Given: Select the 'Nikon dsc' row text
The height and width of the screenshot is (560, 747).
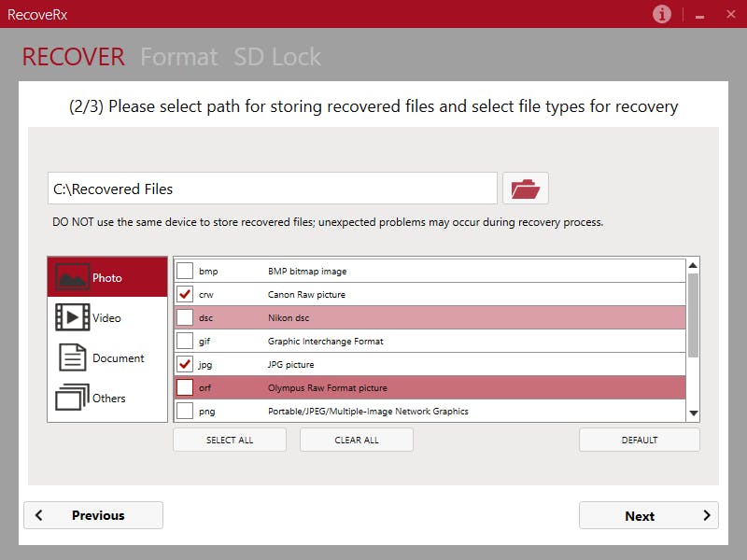Looking at the screenshot, I should coord(289,318).
